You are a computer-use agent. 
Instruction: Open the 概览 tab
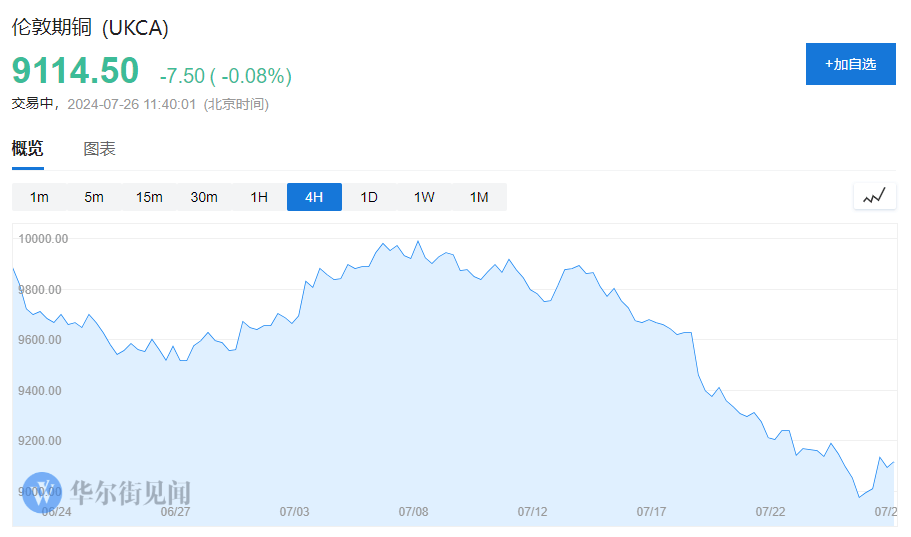(x=28, y=149)
